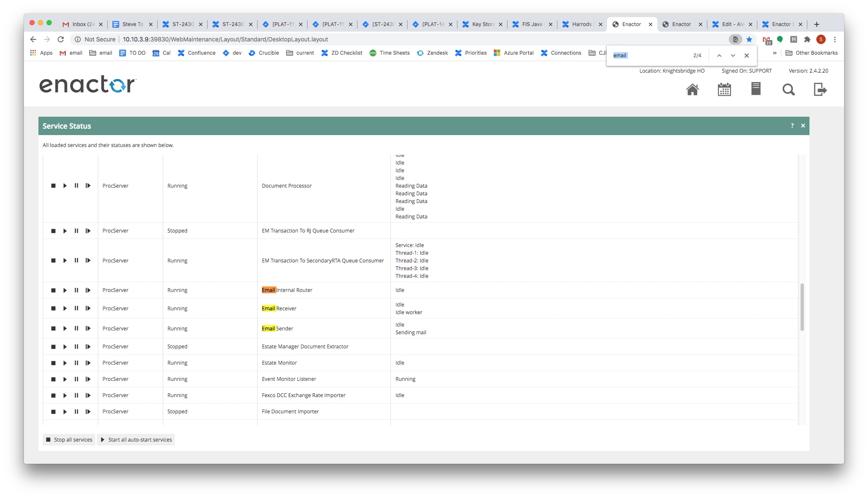This screenshot has height=498, width=868.
Task: Jump to next match in the find bar
Action: 733,56
